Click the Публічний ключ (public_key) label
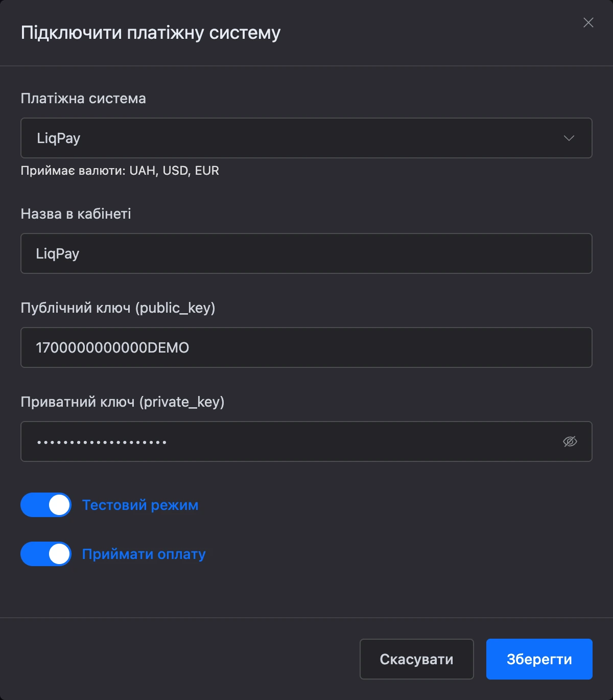The image size is (613, 700). [x=118, y=308]
